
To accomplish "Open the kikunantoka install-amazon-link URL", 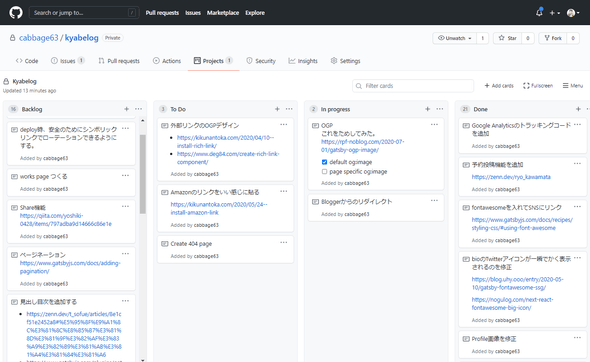I will pos(219,208).
